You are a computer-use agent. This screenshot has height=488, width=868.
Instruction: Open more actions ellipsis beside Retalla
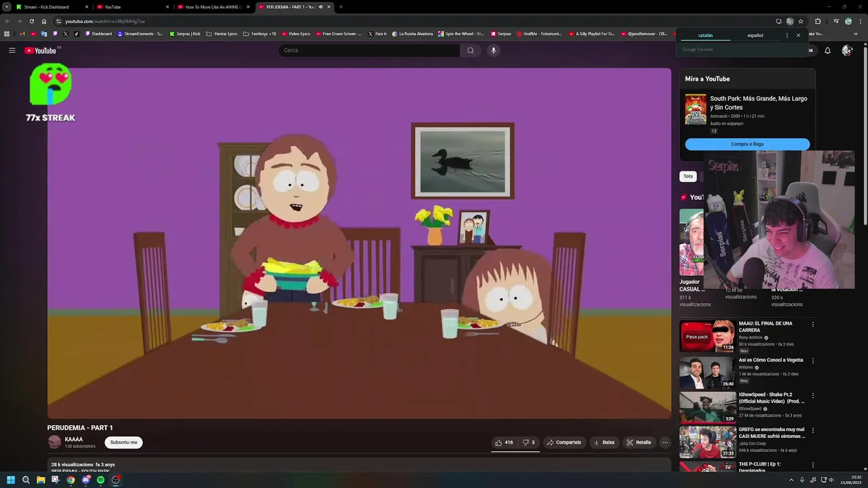pyautogui.click(x=665, y=443)
